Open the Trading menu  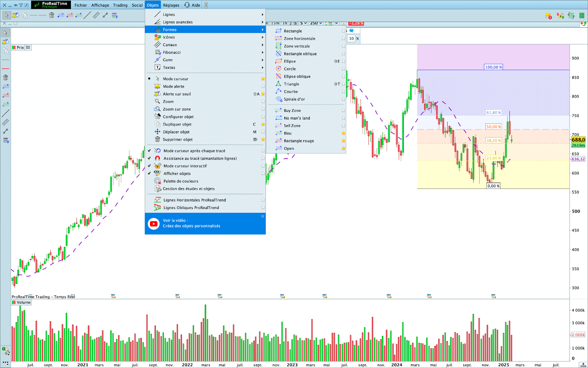tap(120, 5)
